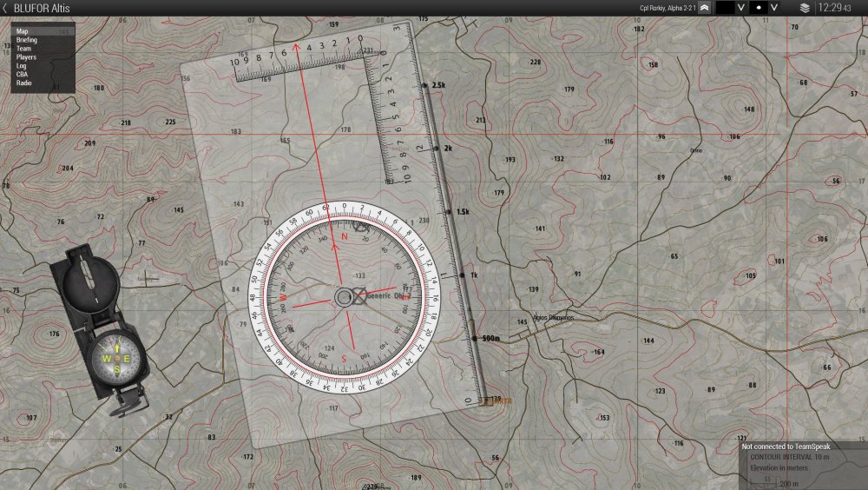Screen dimensions: 868x490
Task: Click the yellow N arrow on compass dial
Action: [x=117, y=349]
